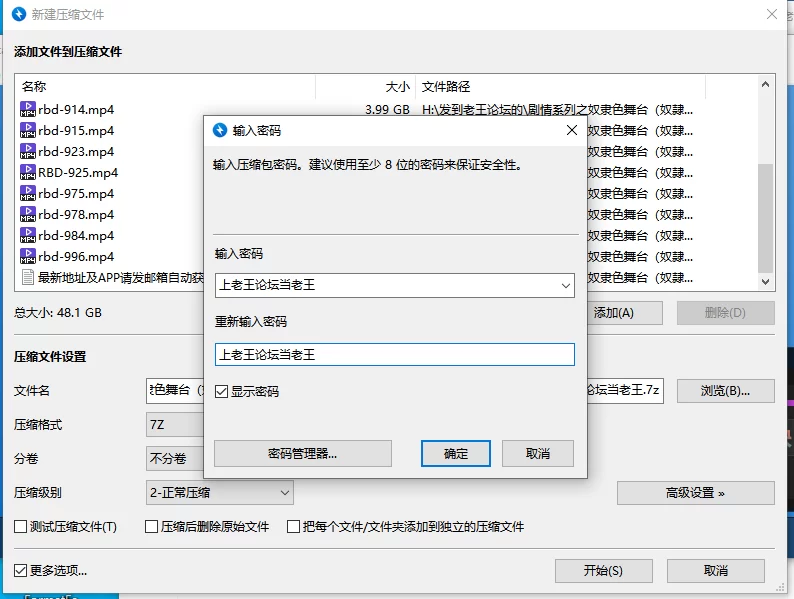This screenshot has height=599, width=794.
Task: Click the 浏览(B)... button
Action: coord(726,391)
